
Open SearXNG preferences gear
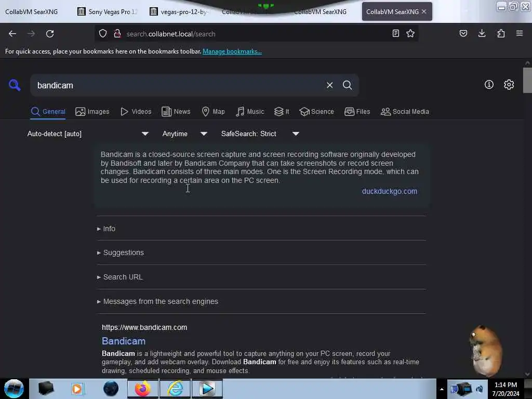click(x=509, y=85)
